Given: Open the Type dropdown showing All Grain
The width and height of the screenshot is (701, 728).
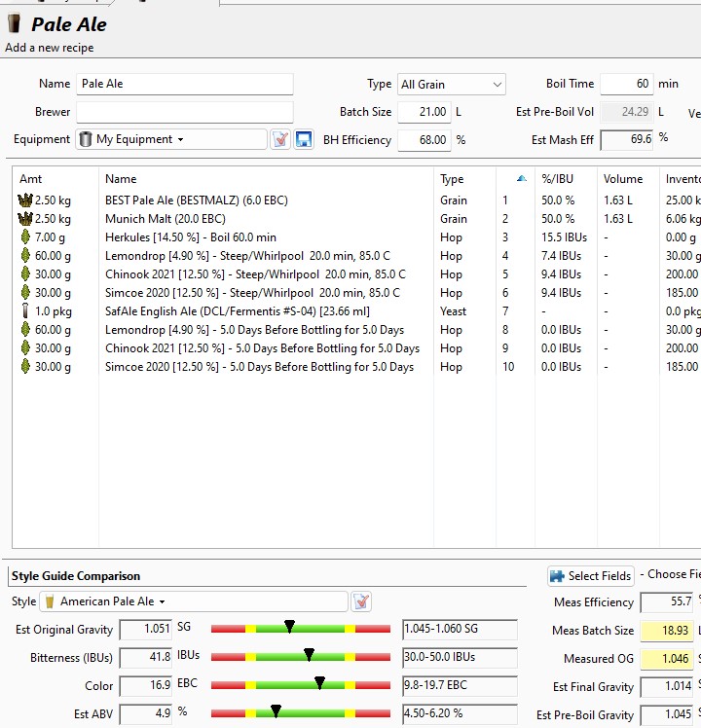Looking at the screenshot, I should pos(451,85).
